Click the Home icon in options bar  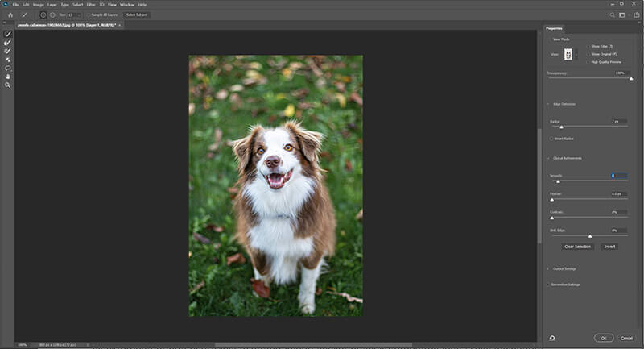pyautogui.click(x=10, y=15)
